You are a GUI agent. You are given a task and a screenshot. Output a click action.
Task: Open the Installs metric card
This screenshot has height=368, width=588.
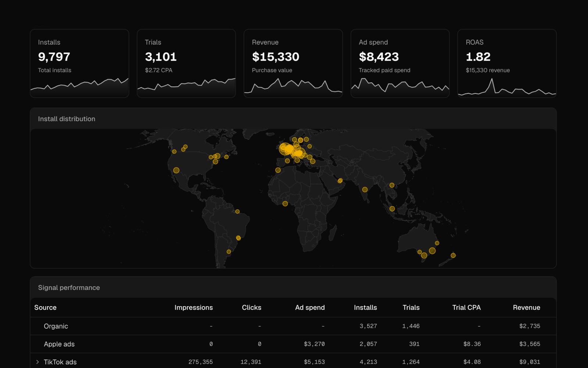(x=79, y=63)
